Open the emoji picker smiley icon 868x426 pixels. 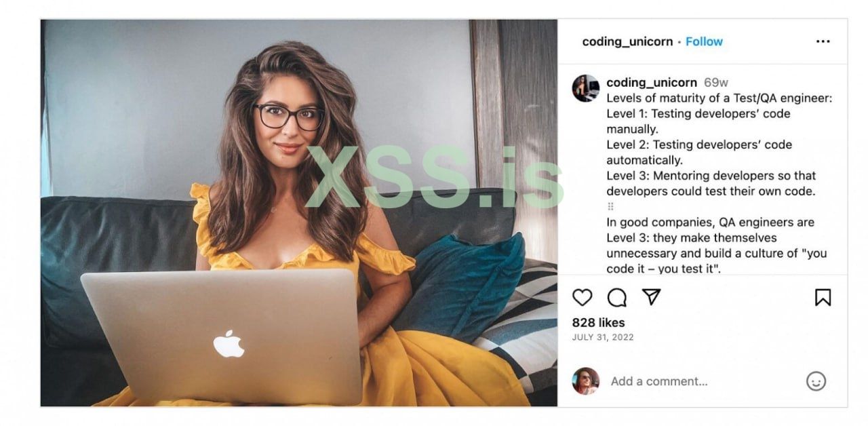[x=816, y=381]
